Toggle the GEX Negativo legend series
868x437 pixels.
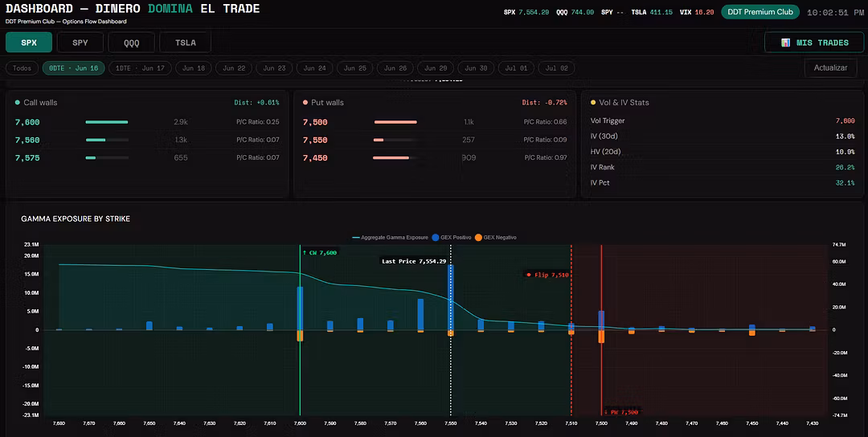495,237
